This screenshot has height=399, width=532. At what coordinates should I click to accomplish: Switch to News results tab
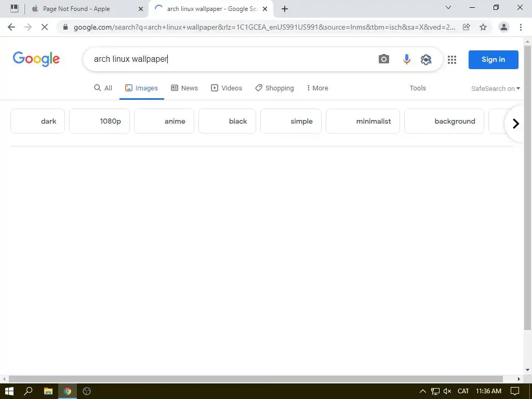(184, 88)
